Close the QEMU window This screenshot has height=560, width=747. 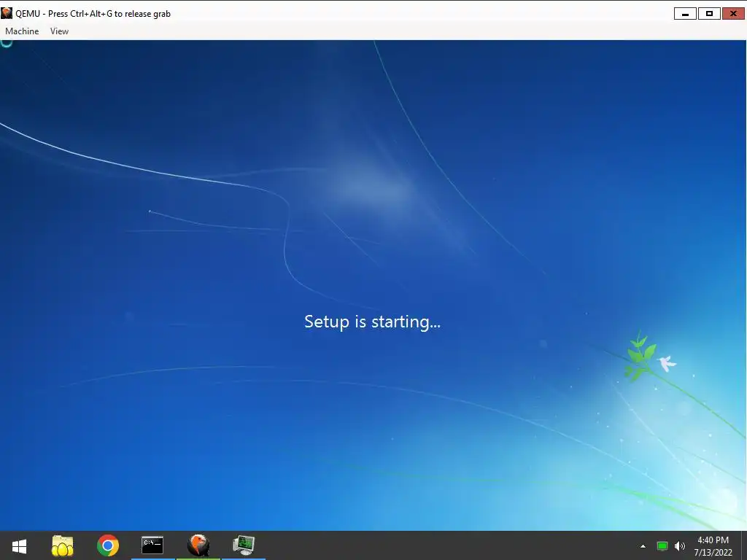point(734,14)
